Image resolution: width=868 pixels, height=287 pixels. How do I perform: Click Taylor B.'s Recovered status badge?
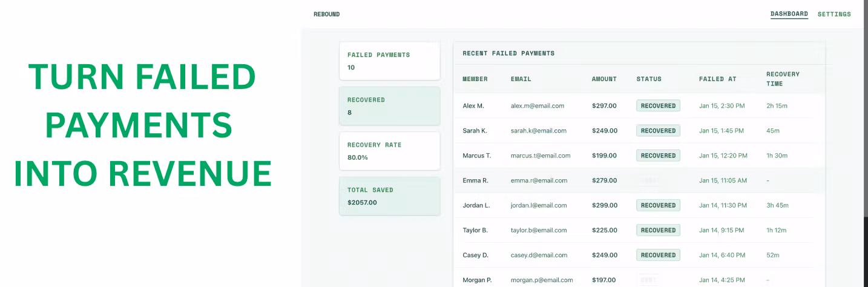pos(658,230)
